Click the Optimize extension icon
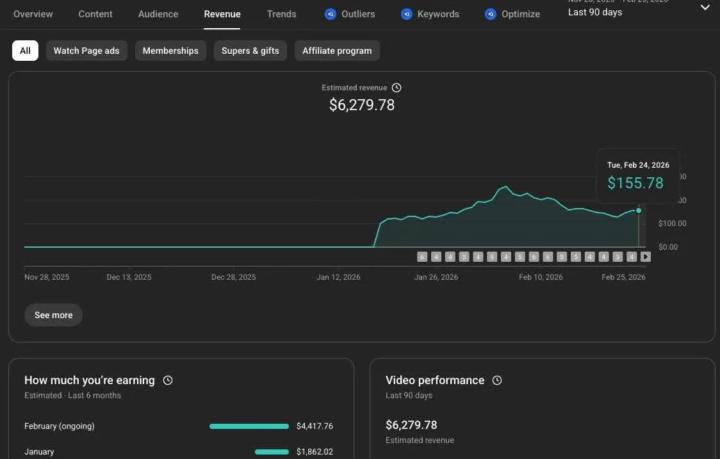Screen dimensions: 720x459 [490, 14]
